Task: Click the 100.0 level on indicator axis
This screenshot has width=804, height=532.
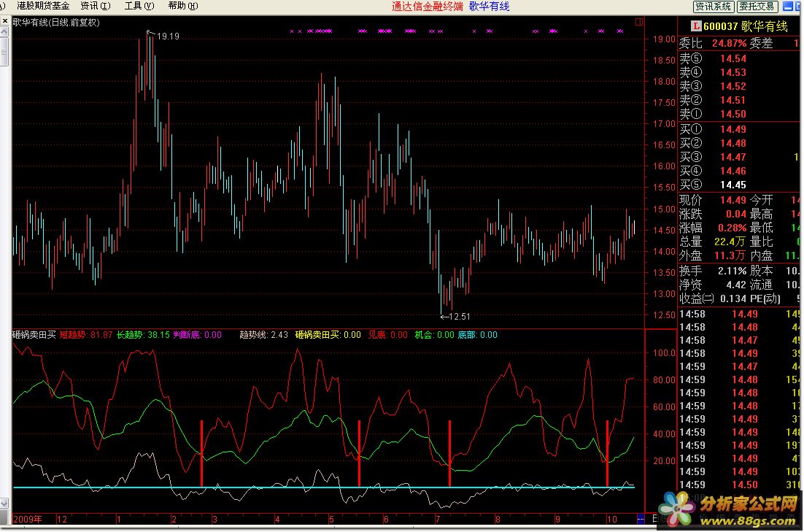Action: point(664,353)
